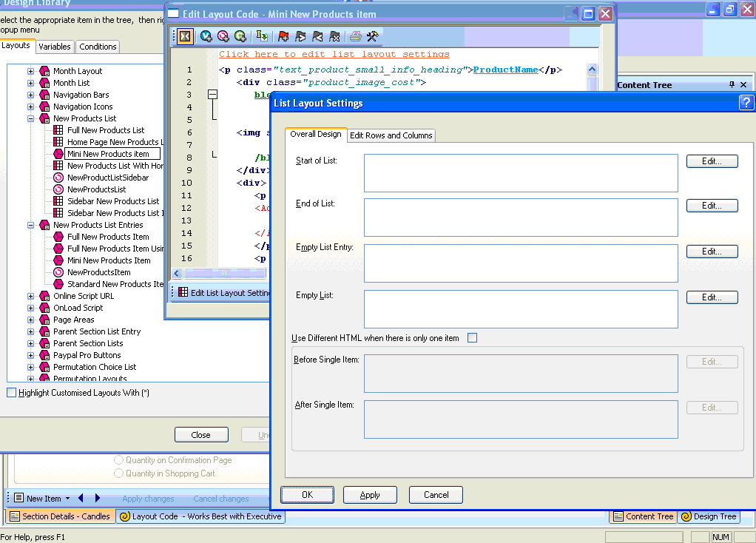The height and width of the screenshot is (543, 756).
Task: Click the printer icon in the code editor
Action: tap(356, 36)
